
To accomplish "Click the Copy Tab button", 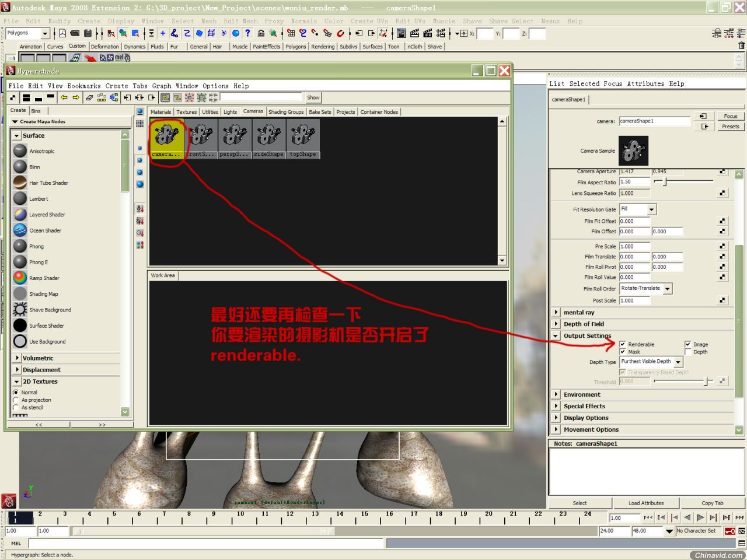I will click(713, 503).
